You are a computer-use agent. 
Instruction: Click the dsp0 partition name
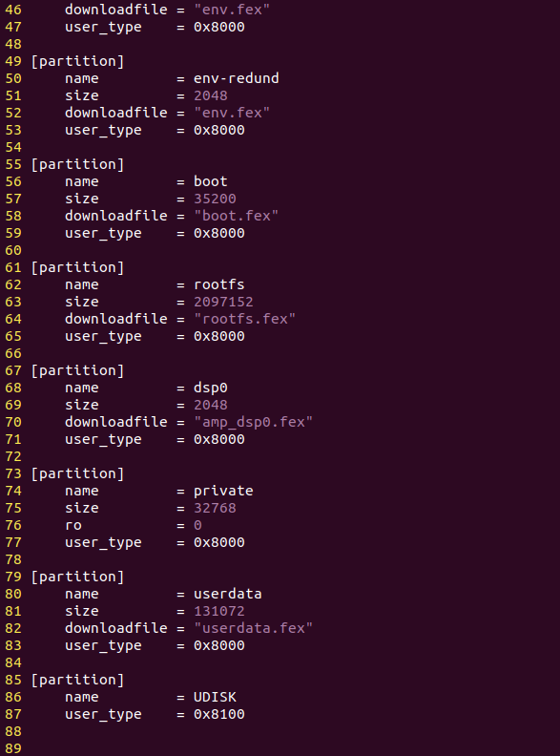click(211, 388)
